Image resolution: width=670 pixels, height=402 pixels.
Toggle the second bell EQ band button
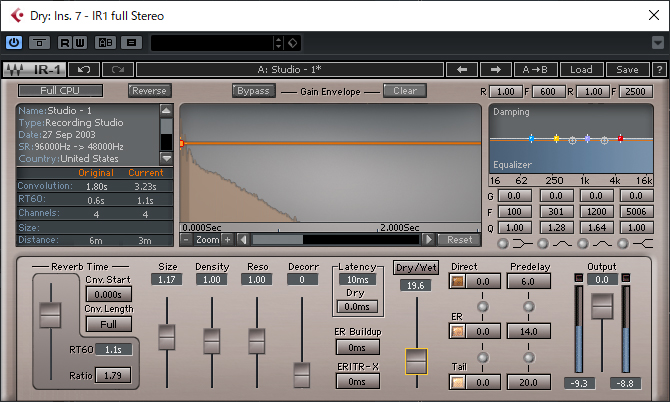[x=583, y=244]
